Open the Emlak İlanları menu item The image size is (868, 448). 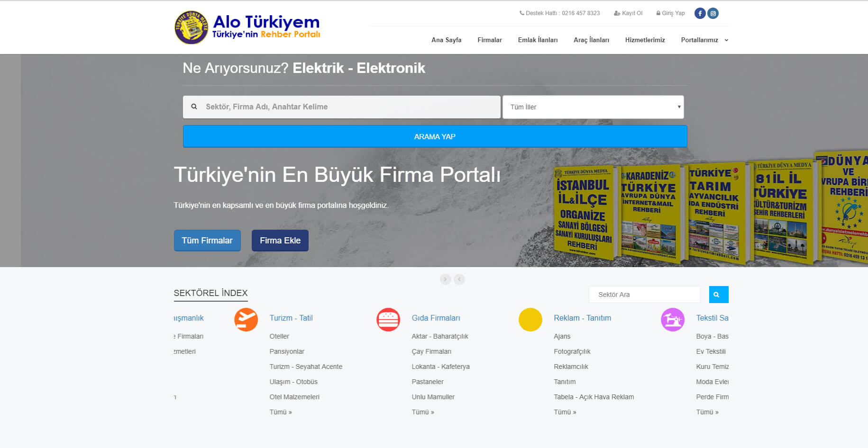click(x=538, y=40)
